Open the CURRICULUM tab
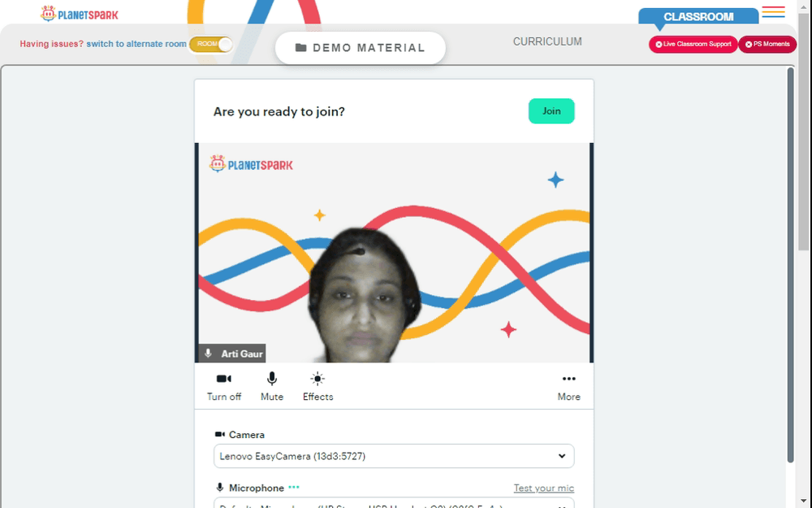Screen dimensions: 812x508 point(547,41)
